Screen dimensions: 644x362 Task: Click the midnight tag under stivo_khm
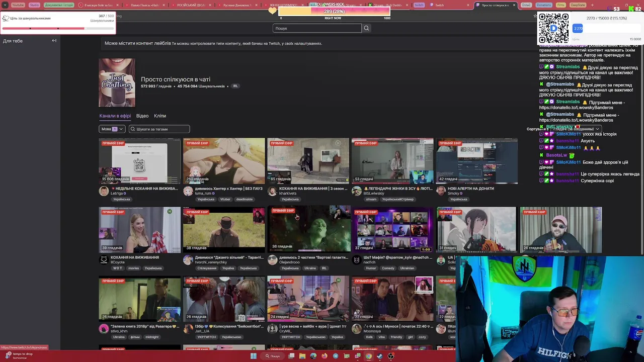[152, 337]
